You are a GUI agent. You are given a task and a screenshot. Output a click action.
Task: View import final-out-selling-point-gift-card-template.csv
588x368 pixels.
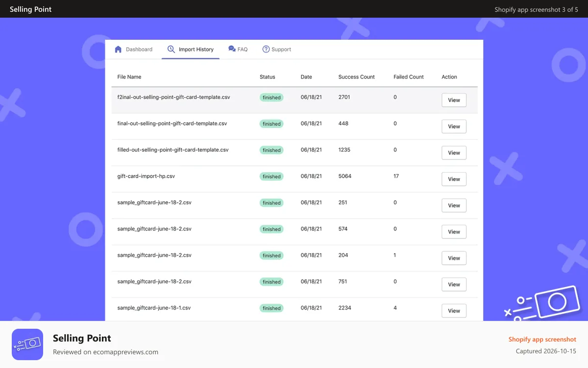click(x=454, y=127)
